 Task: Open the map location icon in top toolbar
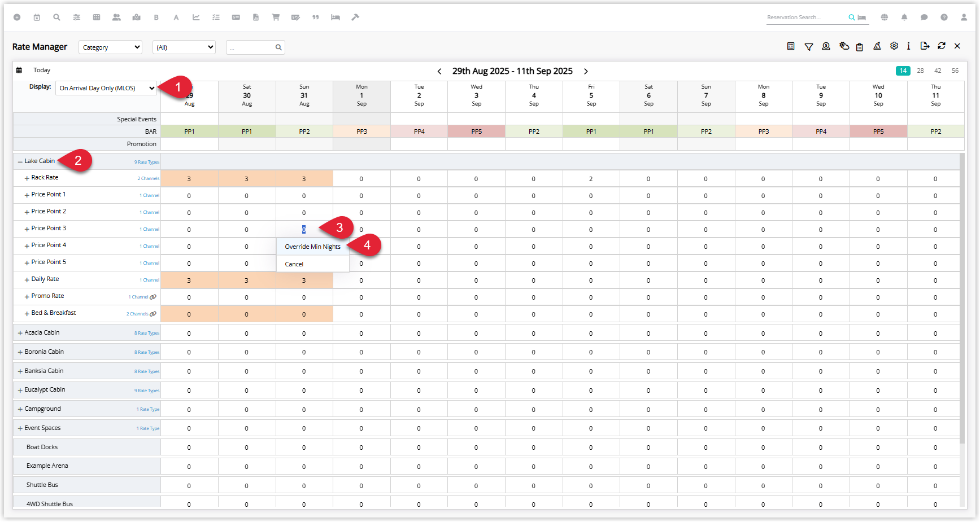[136, 17]
